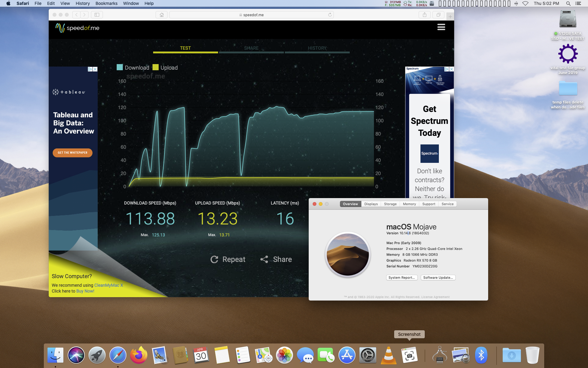The image size is (588, 368).
Task: Open the speedof.me hamburger menu
Action: click(441, 27)
